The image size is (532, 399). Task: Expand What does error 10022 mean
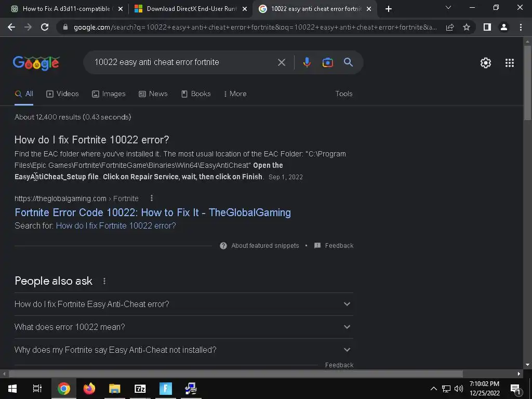pyautogui.click(x=183, y=327)
